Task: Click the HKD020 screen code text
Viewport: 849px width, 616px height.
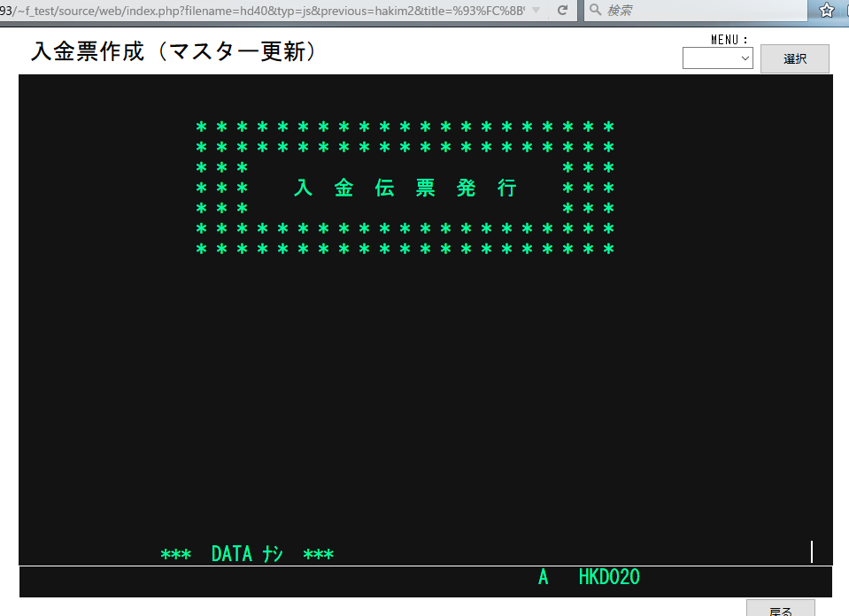Action: click(x=609, y=577)
